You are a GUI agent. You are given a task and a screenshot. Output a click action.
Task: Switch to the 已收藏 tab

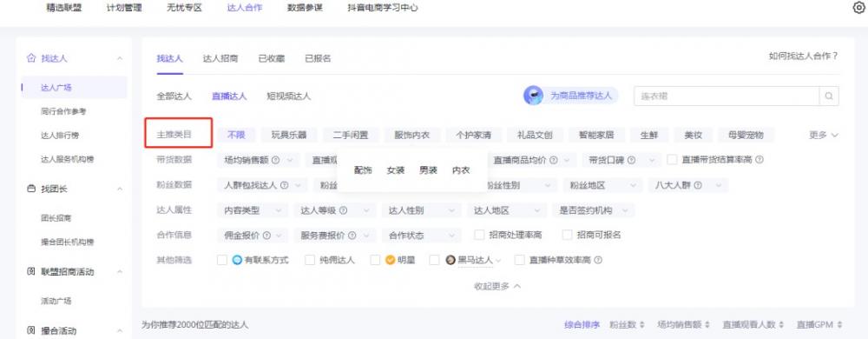[271, 58]
